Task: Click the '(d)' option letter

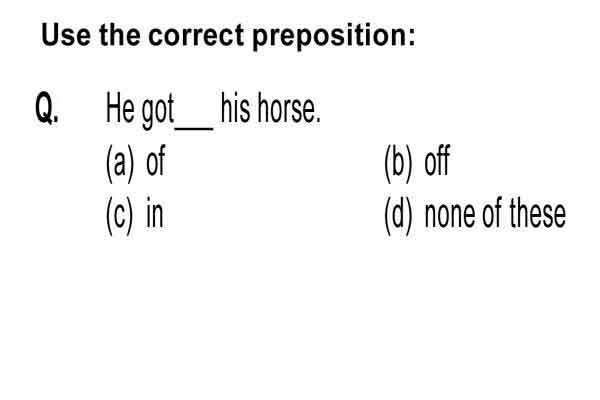Action: (x=399, y=216)
